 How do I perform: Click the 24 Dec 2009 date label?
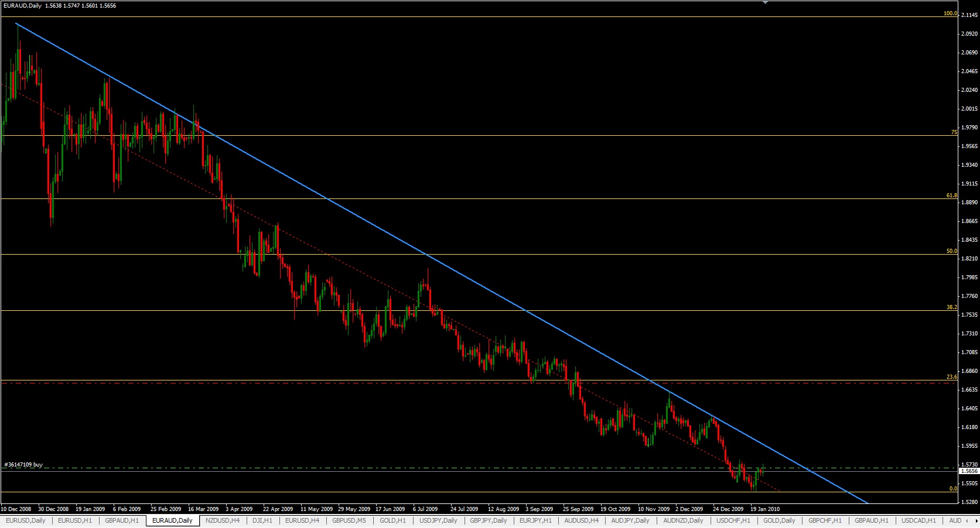click(x=728, y=509)
